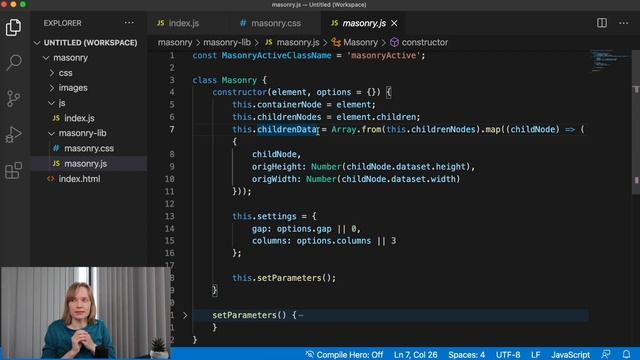Click line number 13 in gutter
Screen dimensions: 640x360
pyautogui.click(x=170, y=216)
